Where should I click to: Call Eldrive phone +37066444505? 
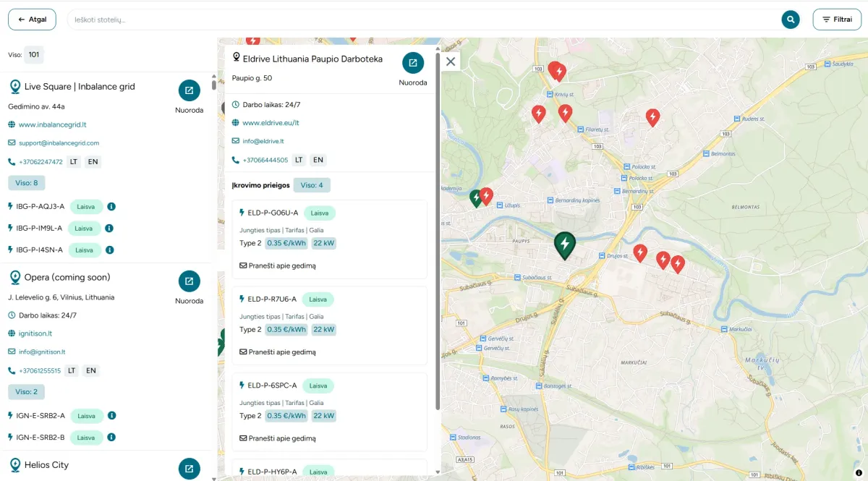pos(265,160)
